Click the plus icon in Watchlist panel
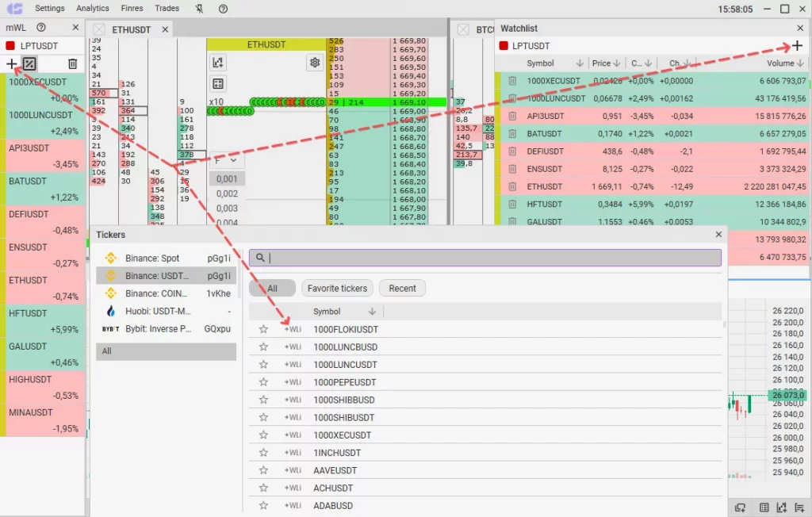 [797, 45]
